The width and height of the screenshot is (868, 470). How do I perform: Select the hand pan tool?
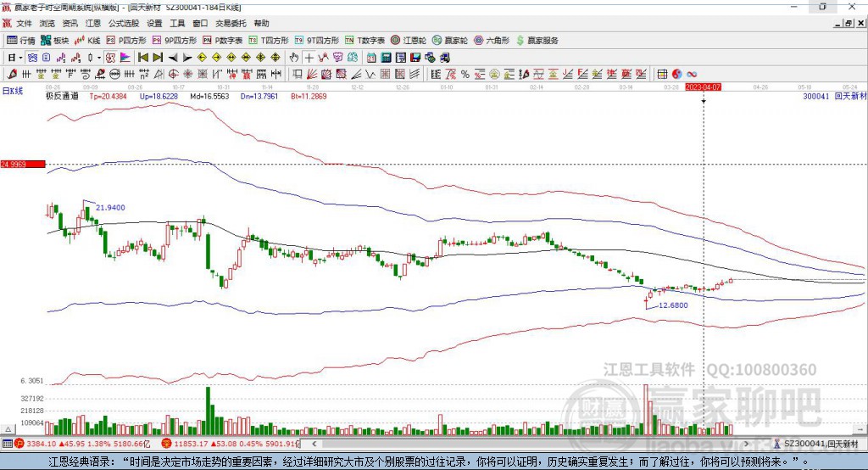[294, 58]
